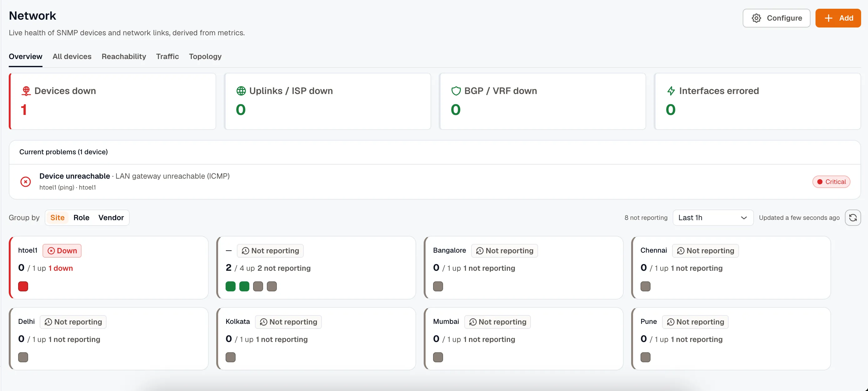868x391 pixels.
Task: Click 'Updated a few seconds ago' text
Action: point(799,218)
